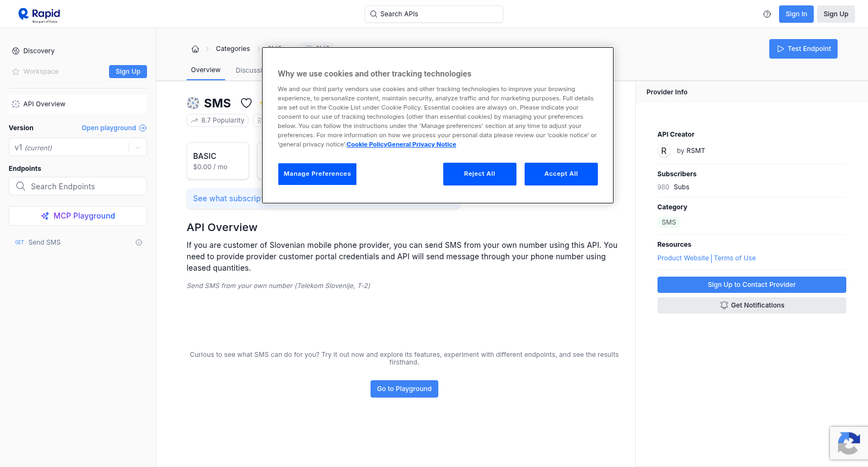Image resolution: width=868 pixels, height=467 pixels.
Task: Click Open playground link
Action: (109, 128)
